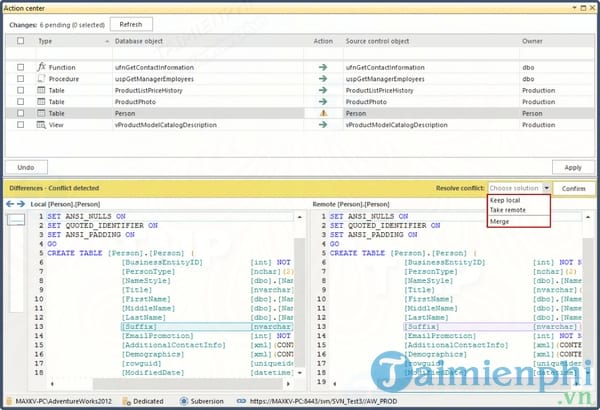Click action arrow for ProductListPriceHistory
Viewport: 600px width, 410px height.
(x=323, y=90)
